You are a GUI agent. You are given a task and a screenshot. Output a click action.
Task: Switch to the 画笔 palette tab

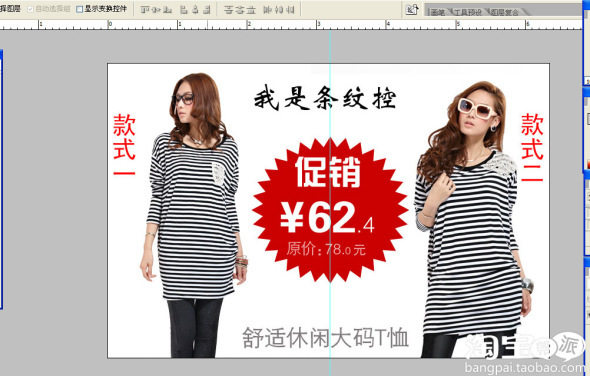click(x=437, y=12)
